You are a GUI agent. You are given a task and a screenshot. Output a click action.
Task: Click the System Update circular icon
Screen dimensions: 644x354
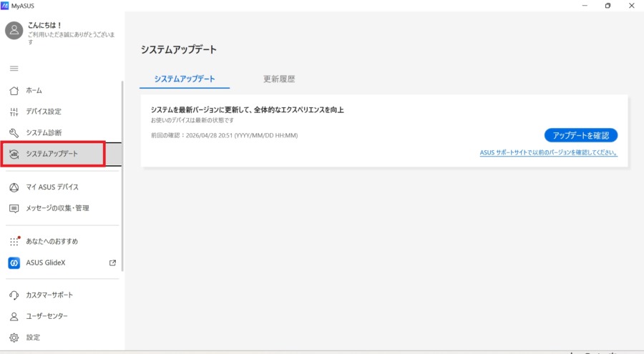(14, 154)
